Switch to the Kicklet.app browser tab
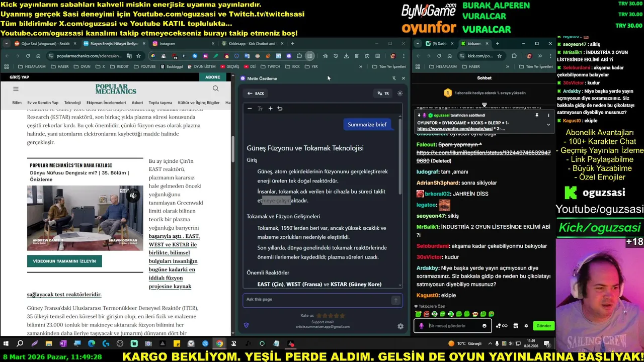644x362 pixels. [x=252, y=44]
